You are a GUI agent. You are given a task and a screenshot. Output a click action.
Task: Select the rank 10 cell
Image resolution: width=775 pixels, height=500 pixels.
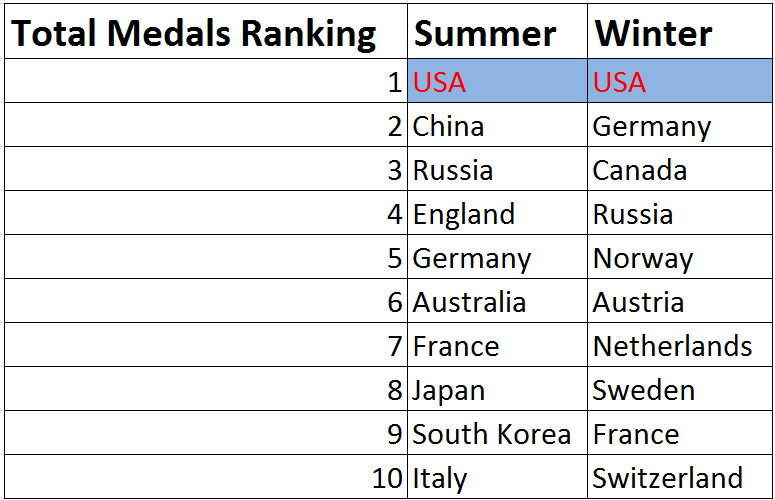click(205, 478)
